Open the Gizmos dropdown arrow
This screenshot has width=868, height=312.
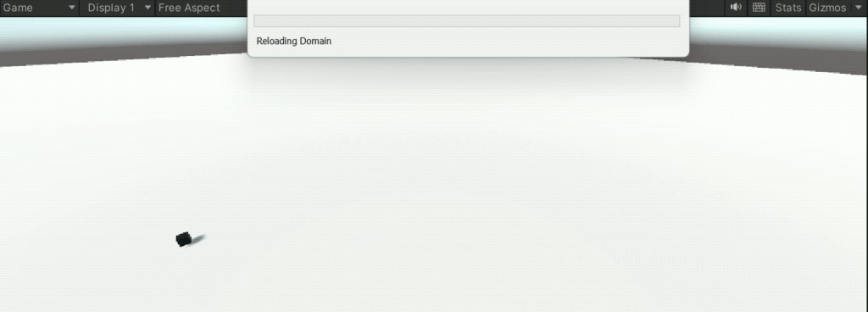tap(858, 8)
